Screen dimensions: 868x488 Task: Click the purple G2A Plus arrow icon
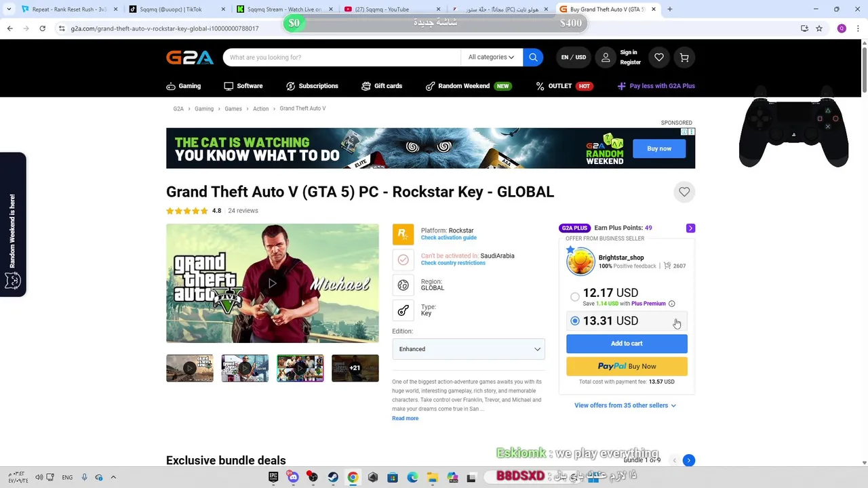[x=690, y=228]
